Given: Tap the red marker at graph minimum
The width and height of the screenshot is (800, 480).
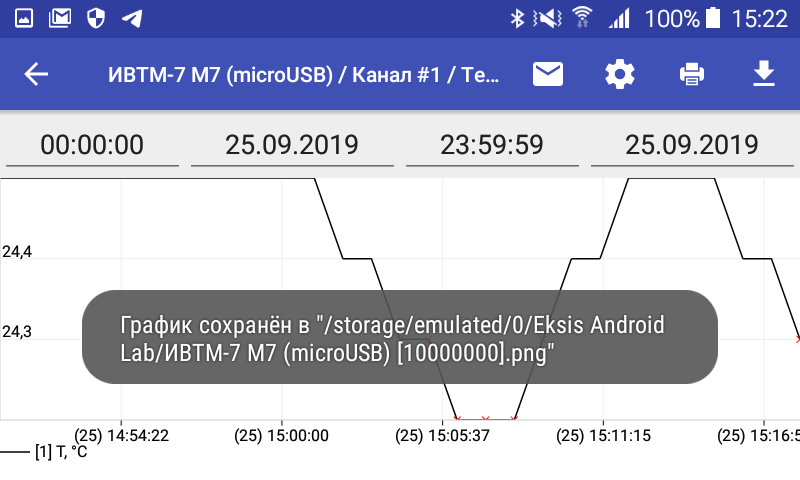Looking at the screenshot, I should point(485,418).
